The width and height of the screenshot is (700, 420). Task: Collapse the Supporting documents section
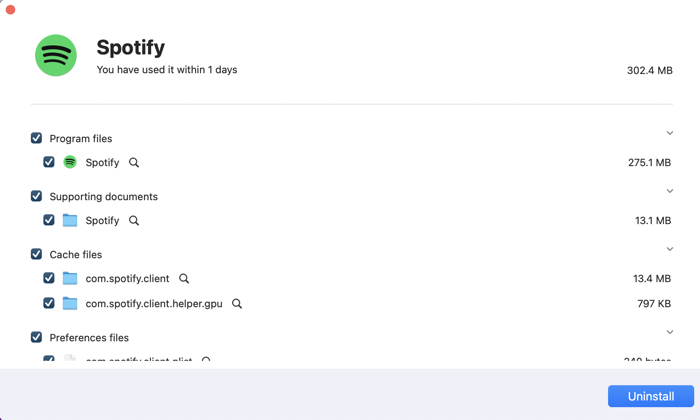(x=670, y=191)
